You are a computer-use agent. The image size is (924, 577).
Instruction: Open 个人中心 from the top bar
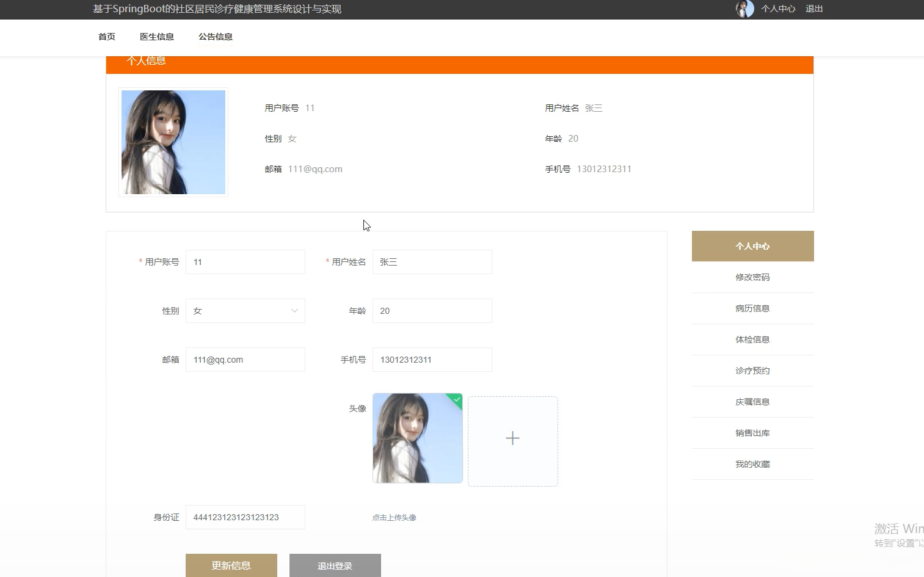[779, 9]
